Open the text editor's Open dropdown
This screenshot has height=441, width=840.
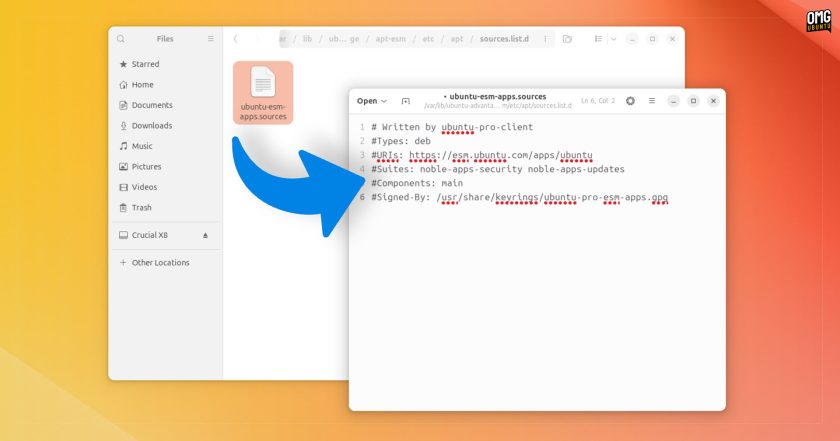tap(372, 101)
